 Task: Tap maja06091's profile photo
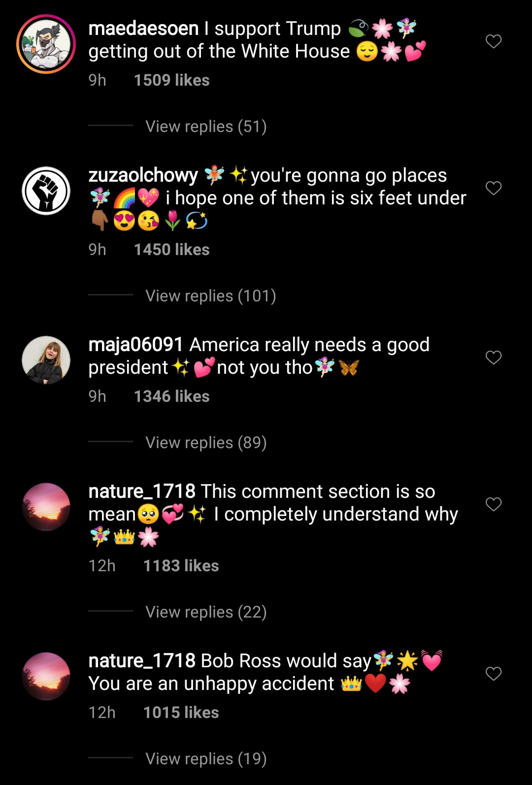pos(46,360)
